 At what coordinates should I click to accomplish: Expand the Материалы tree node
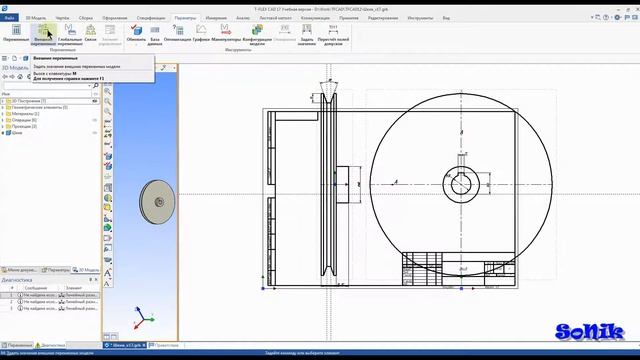(3, 114)
